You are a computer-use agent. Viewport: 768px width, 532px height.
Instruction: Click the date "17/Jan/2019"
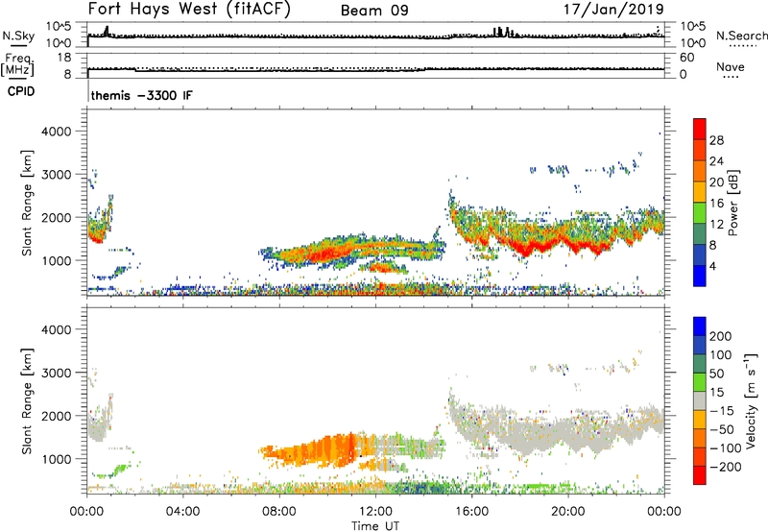click(x=613, y=10)
